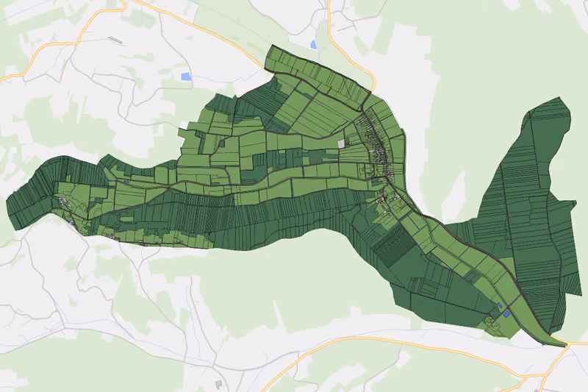Click the light gray parcel inside the green area
588x392 pixels.
[x=341, y=143]
